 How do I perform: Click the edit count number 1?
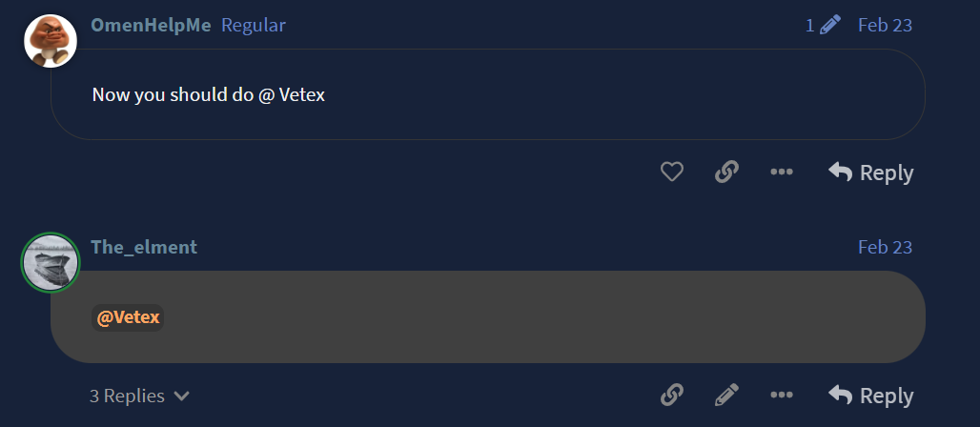(x=810, y=25)
